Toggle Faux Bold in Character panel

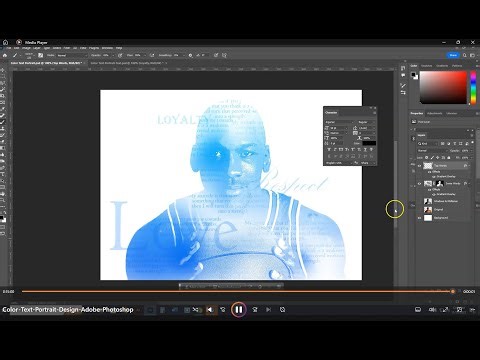coord(329,150)
